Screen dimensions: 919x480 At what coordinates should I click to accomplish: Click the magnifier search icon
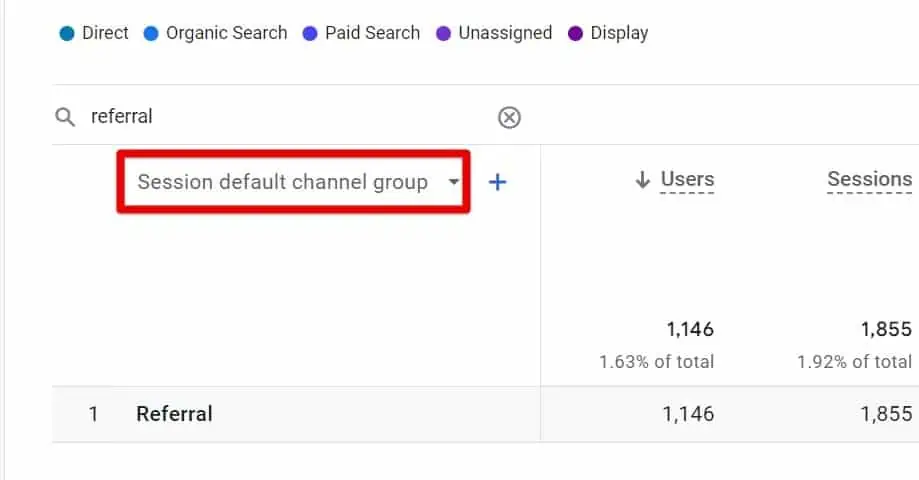[65, 117]
